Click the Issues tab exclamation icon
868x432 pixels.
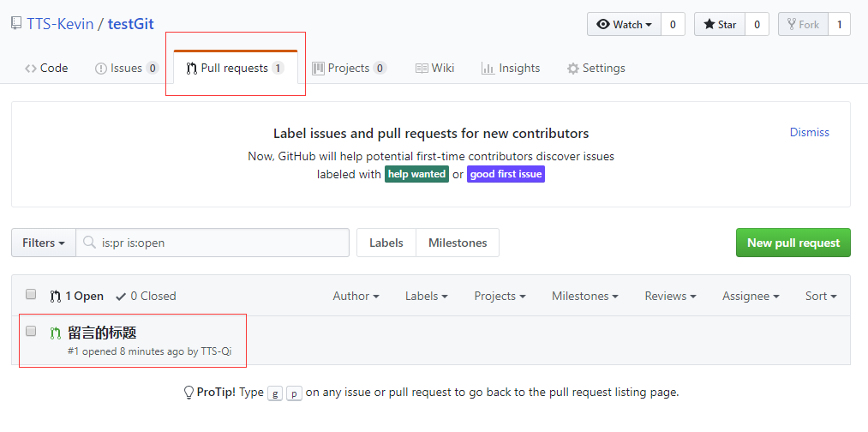(x=101, y=69)
